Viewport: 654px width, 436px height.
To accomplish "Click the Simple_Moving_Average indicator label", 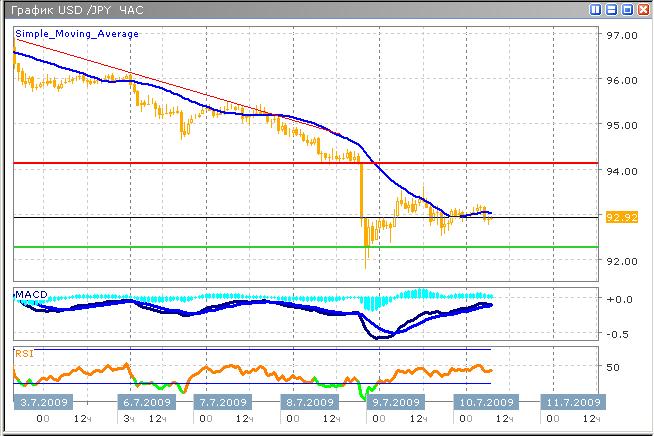I will click(77, 34).
